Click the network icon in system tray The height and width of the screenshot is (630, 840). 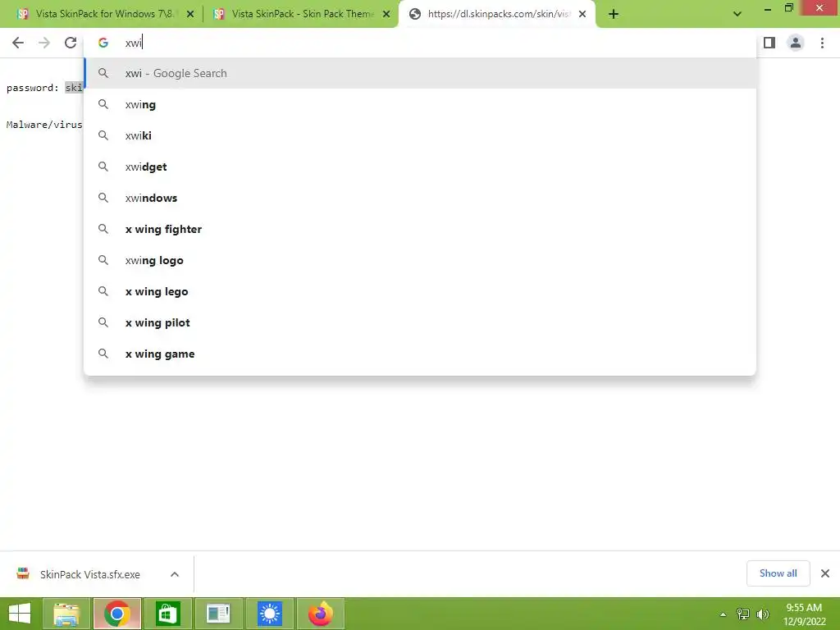(743, 614)
